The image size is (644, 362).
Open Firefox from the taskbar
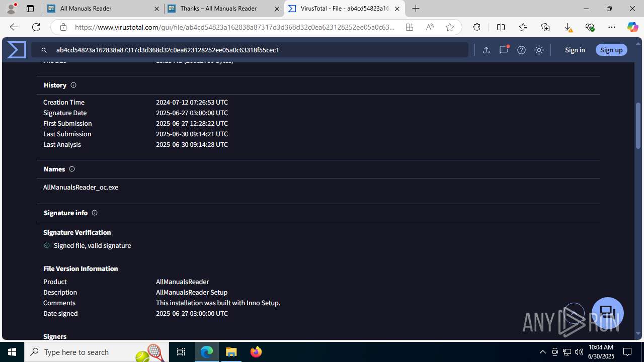click(256, 352)
